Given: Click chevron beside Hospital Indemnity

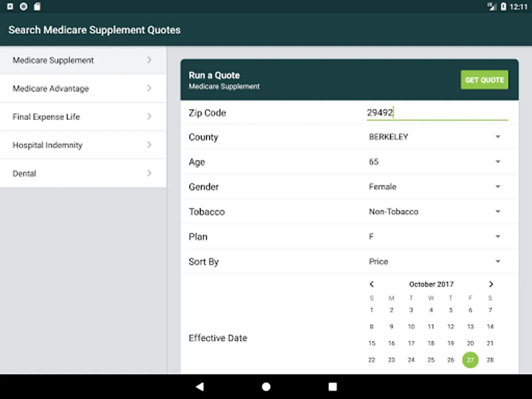Looking at the screenshot, I should pos(149,145).
